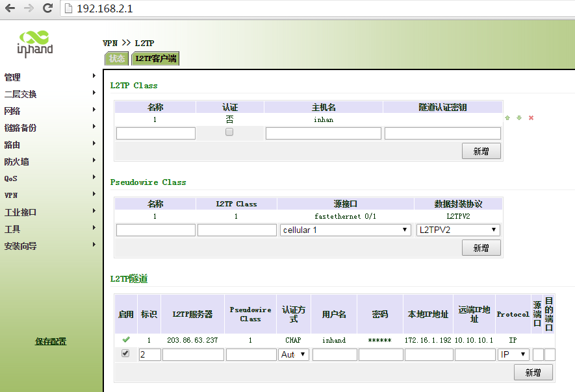This screenshot has height=392, width=575.
Task: Click 新增 button under L2TP Class
Action: coord(481,151)
